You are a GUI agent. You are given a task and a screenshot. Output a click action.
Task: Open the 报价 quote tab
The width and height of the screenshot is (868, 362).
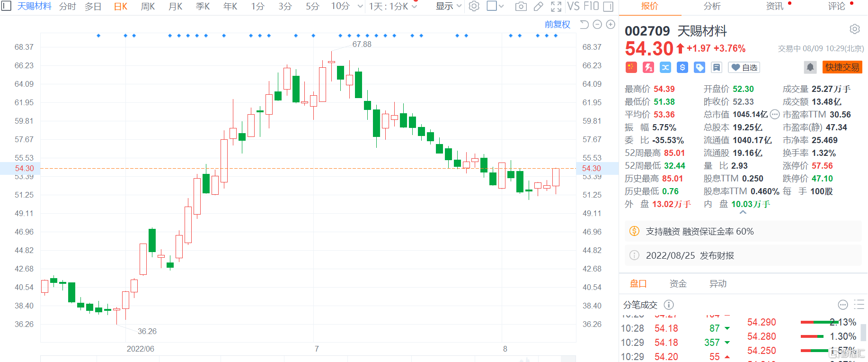650,6
